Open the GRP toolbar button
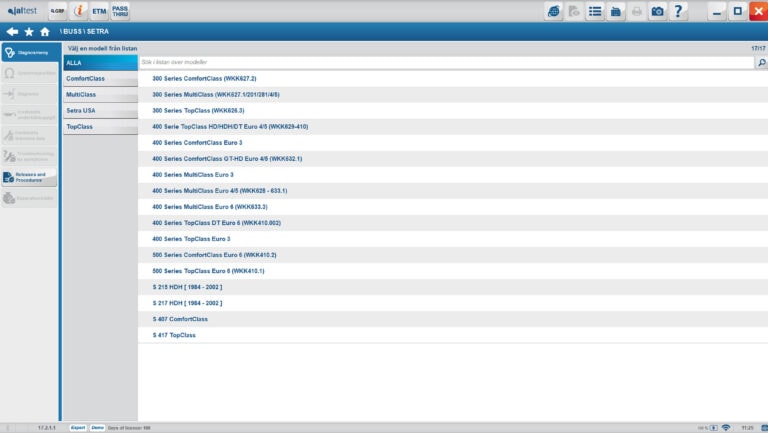The height and width of the screenshot is (433, 768). click(58, 11)
